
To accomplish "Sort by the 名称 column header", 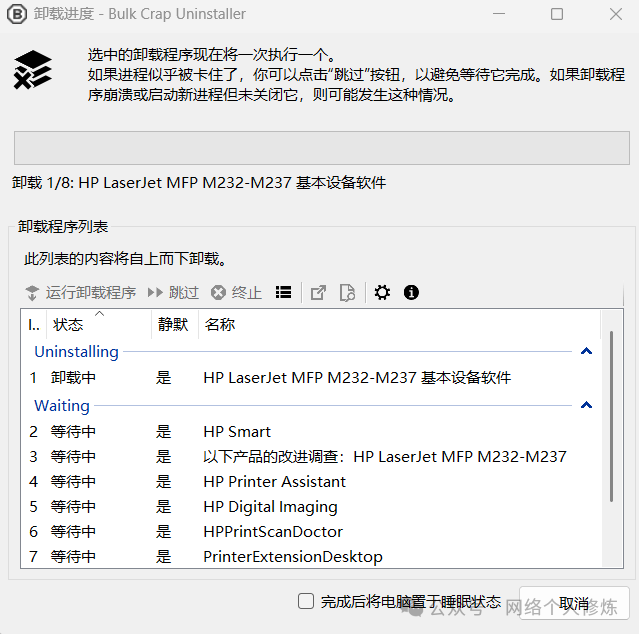I will [399, 324].
